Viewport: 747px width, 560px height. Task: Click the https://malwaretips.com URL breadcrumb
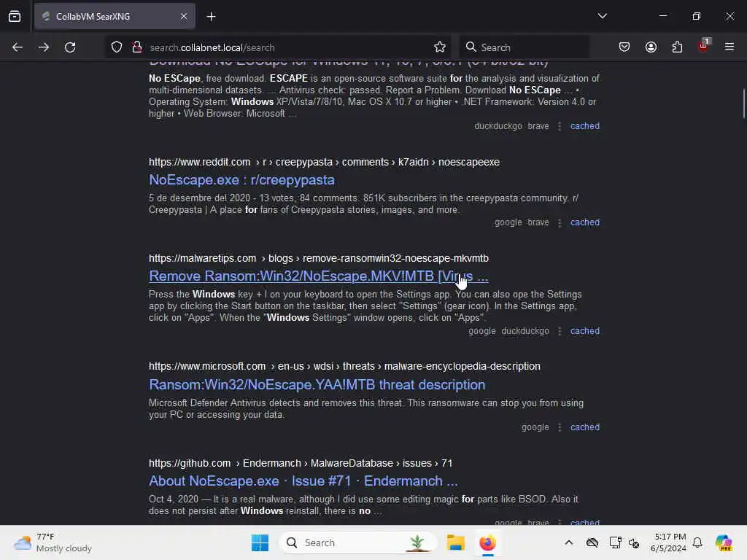click(x=319, y=258)
